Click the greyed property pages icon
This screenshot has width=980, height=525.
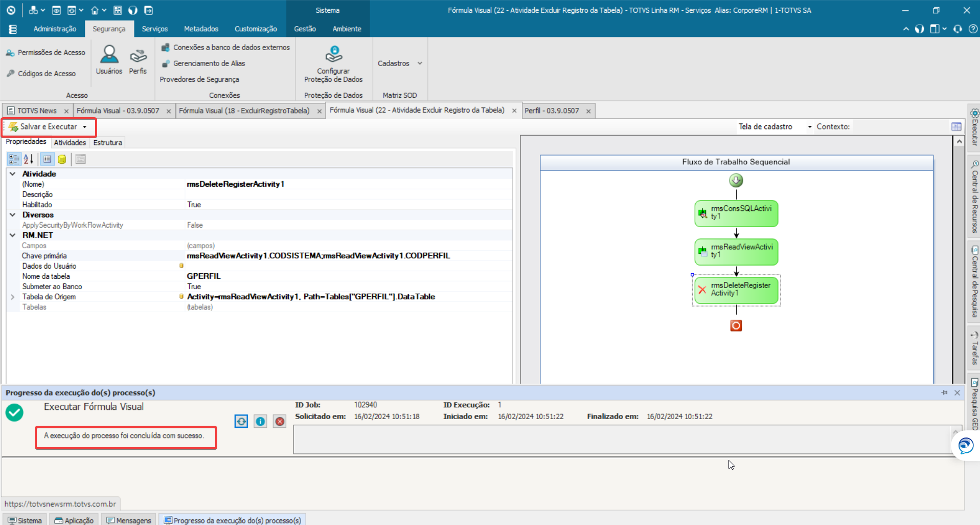pos(80,159)
